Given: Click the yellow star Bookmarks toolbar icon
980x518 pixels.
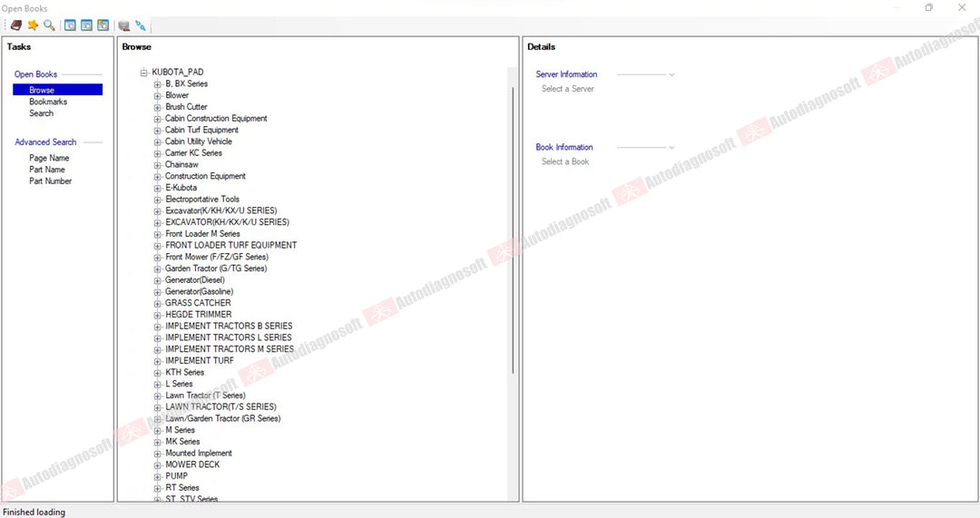Looking at the screenshot, I should click(33, 25).
